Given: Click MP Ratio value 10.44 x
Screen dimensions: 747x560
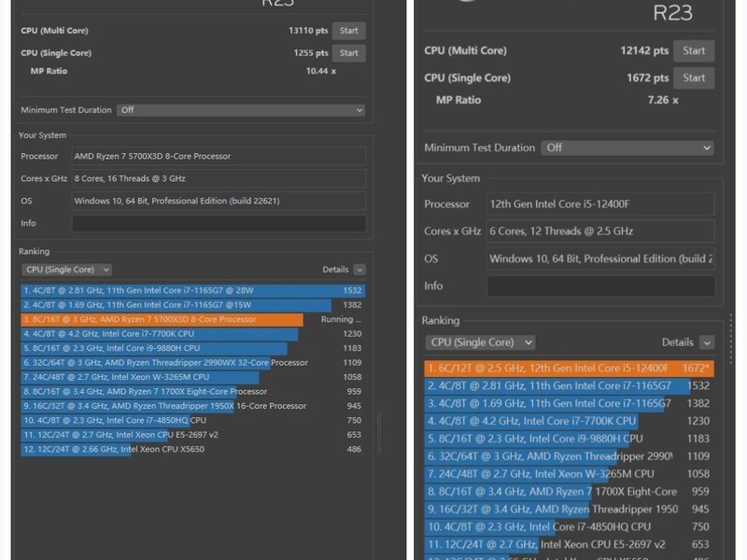Looking at the screenshot, I should point(321,71).
